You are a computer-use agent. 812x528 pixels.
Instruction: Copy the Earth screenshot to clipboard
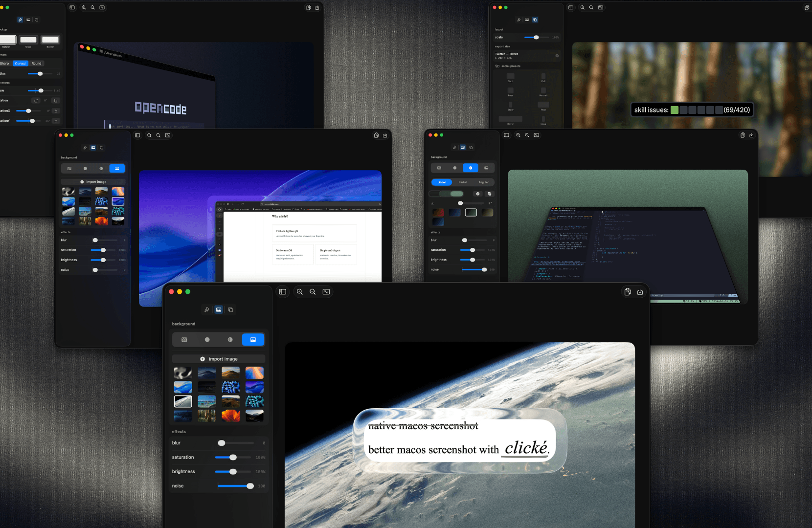628,292
